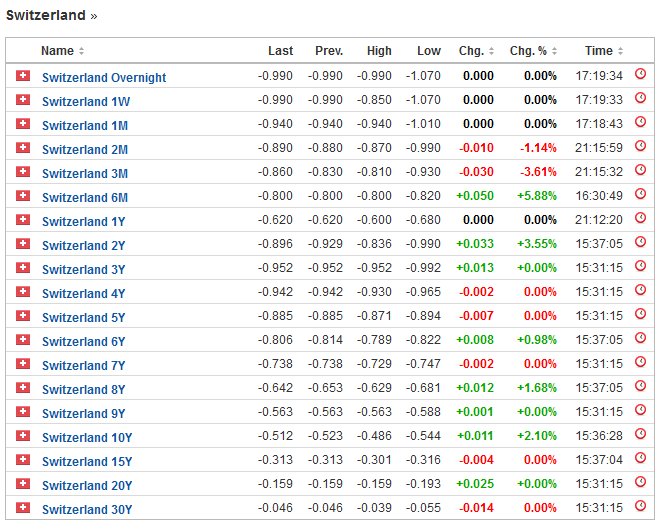Click the clock icon in Switzerland 1M row
The width and height of the screenshot is (660, 530).
coord(640,122)
